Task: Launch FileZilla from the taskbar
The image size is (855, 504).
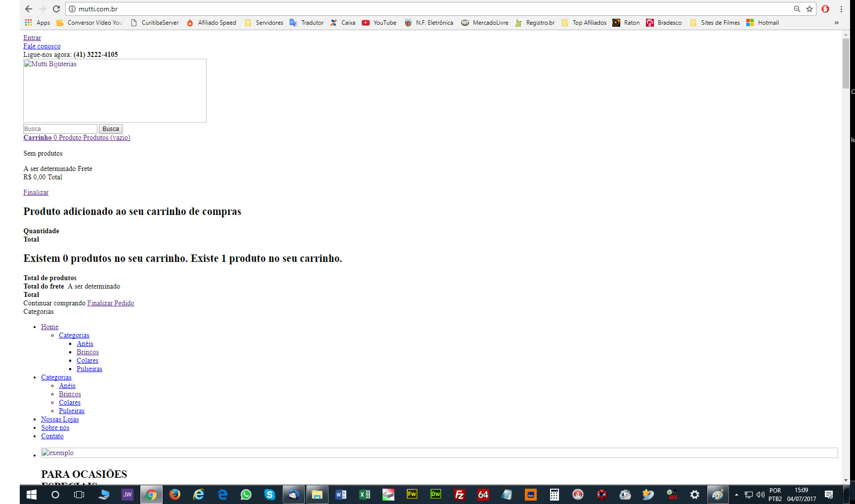Action: pyautogui.click(x=460, y=495)
